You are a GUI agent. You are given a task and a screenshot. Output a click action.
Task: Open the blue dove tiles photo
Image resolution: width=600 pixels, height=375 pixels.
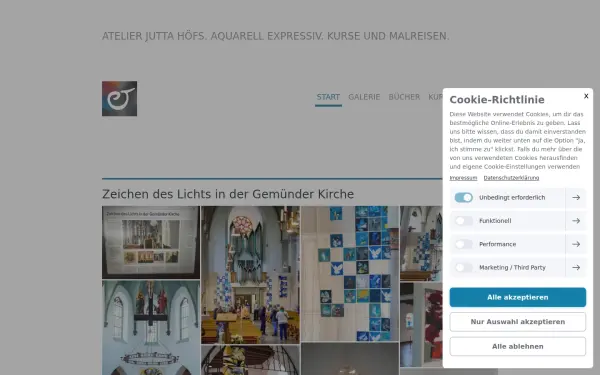350,273
